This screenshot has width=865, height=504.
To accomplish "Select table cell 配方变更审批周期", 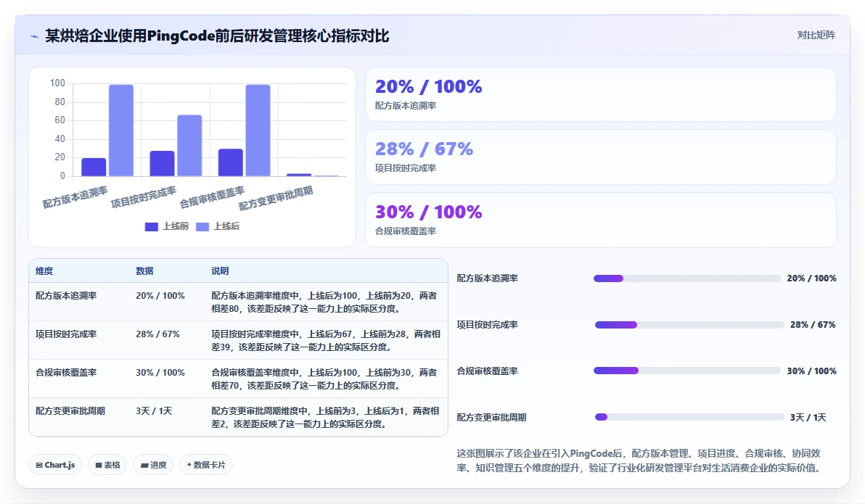I will pyautogui.click(x=70, y=411).
